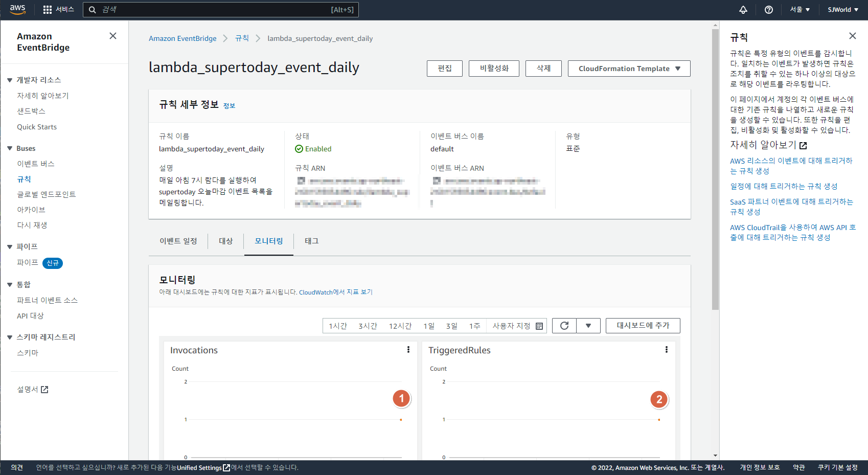Image resolution: width=868 pixels, height=475 pixels.
Task: Refresh the monitoring graphs
Action: [564, 326]
